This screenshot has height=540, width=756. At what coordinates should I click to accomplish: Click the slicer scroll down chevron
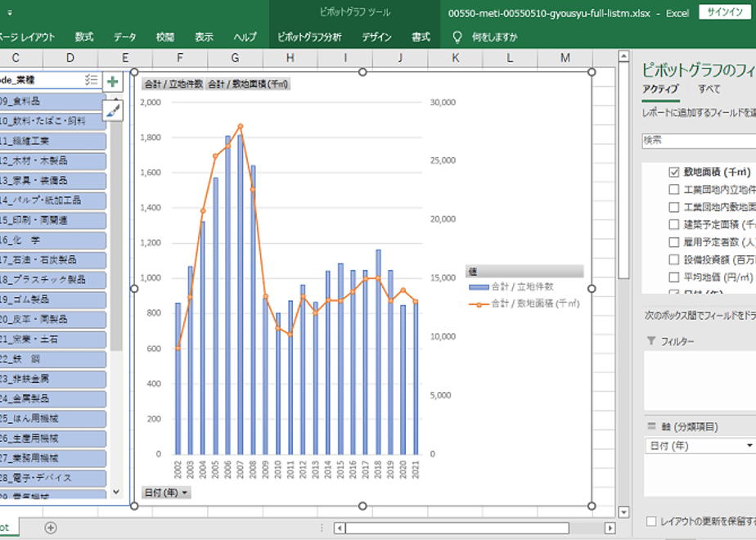click(x=115, y=492)
